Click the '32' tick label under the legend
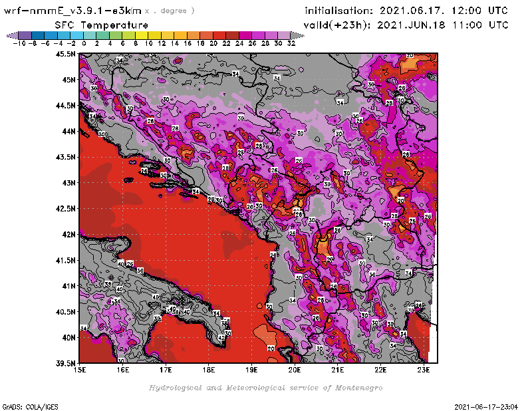 click(291, 43)
